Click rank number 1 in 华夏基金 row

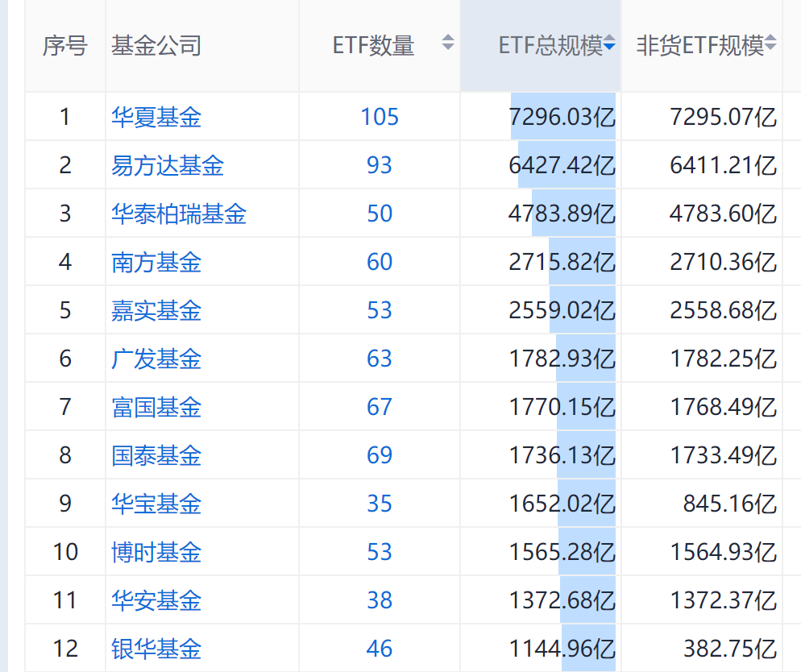coord(65,117)
